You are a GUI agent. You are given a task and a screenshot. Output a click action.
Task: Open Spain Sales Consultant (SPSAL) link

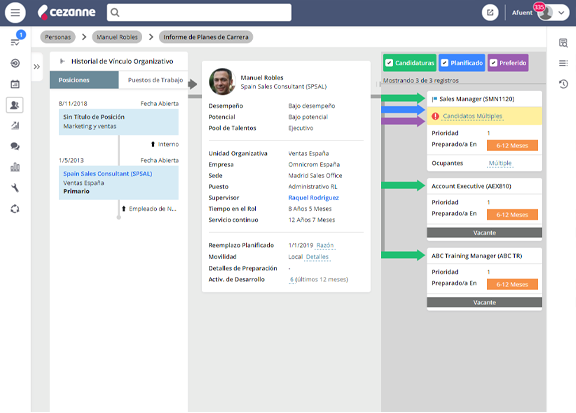107,173
